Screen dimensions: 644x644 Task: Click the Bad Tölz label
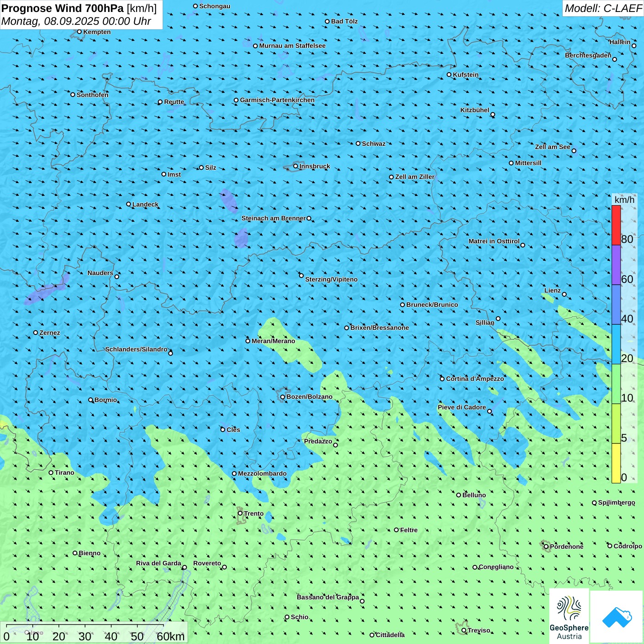tap(344, 21)
